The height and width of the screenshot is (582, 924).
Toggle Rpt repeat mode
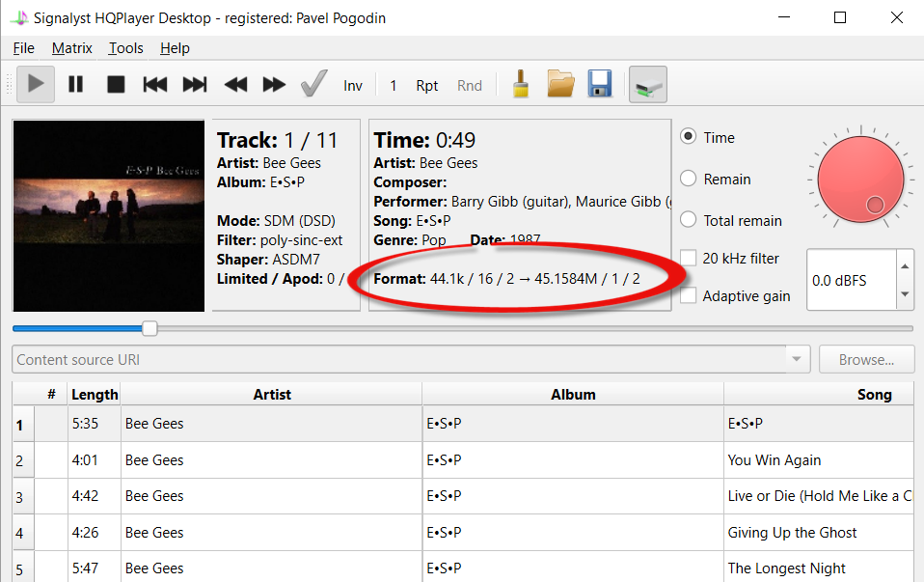[x=427, y=86]
